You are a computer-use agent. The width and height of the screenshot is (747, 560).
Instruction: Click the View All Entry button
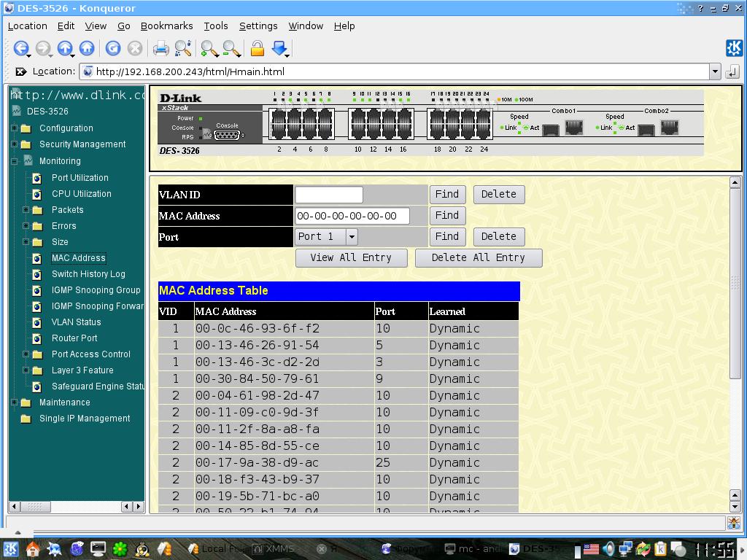coord(351,257)
